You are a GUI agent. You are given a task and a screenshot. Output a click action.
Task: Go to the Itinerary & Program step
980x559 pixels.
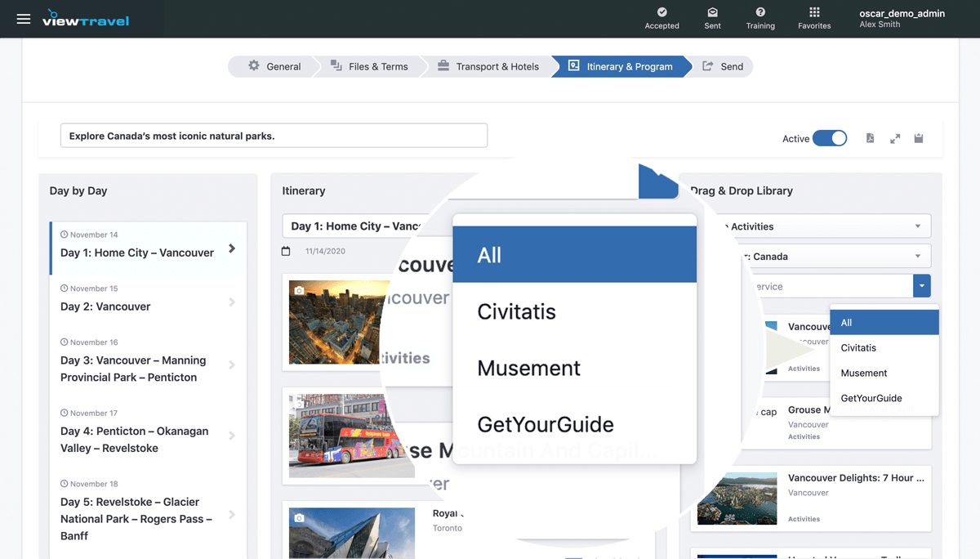pos(621,66)
